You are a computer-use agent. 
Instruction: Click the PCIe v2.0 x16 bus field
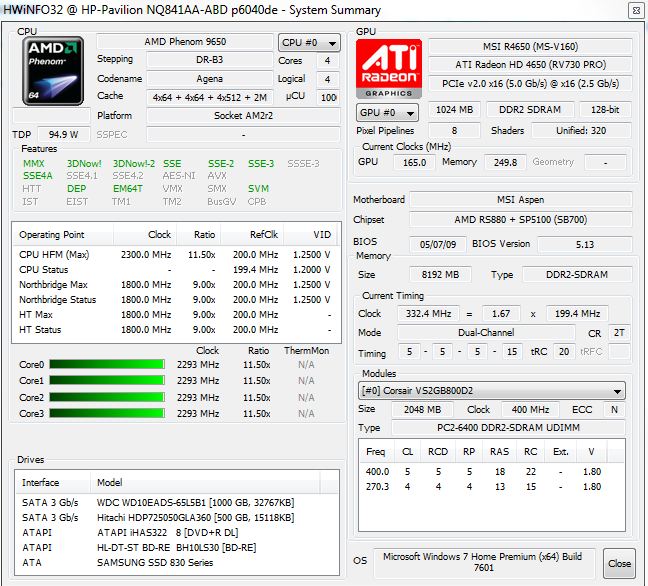click(530, 84)
